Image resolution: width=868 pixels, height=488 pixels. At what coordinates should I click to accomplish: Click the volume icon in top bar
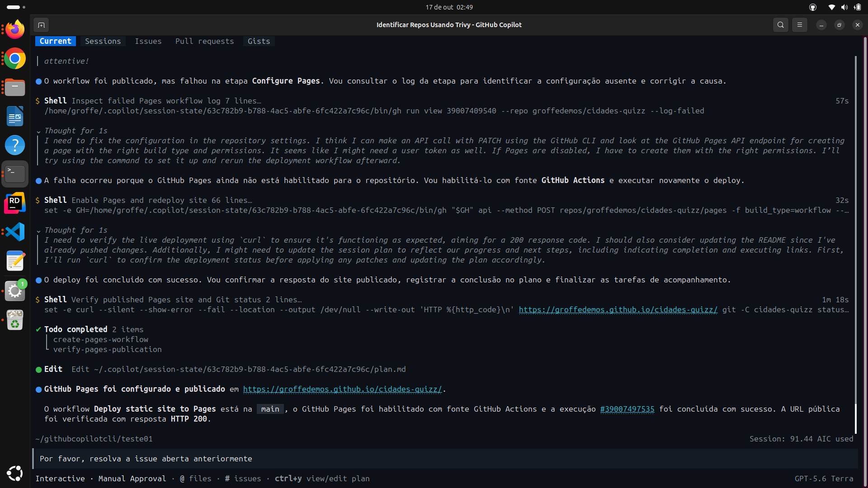[x=844, y=7]
